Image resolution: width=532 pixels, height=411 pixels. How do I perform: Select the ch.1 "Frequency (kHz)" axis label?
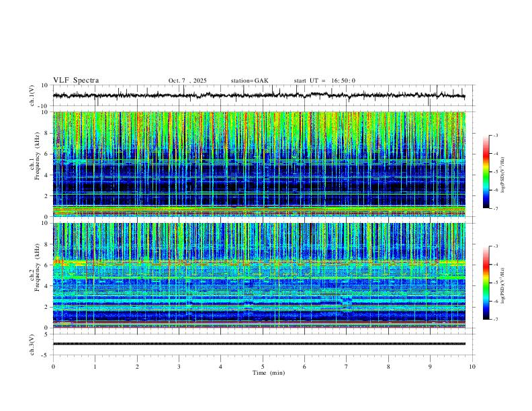pyautogui.click(x=37, y=156)
